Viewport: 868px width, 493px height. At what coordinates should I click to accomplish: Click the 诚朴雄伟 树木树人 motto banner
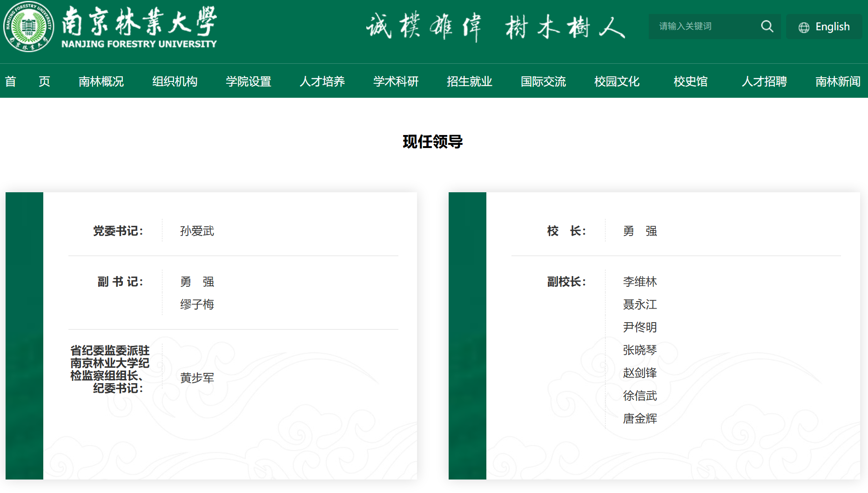pos(496,27)
